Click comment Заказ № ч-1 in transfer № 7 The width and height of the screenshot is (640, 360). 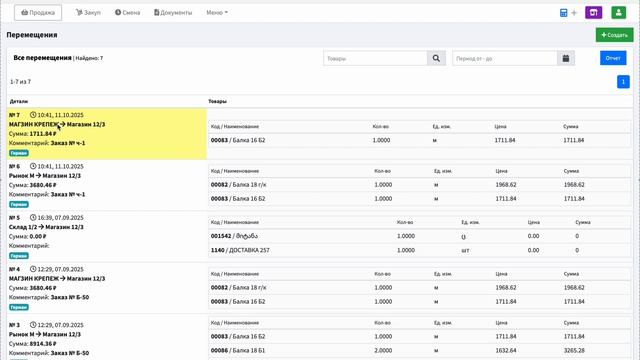[68, 143]
